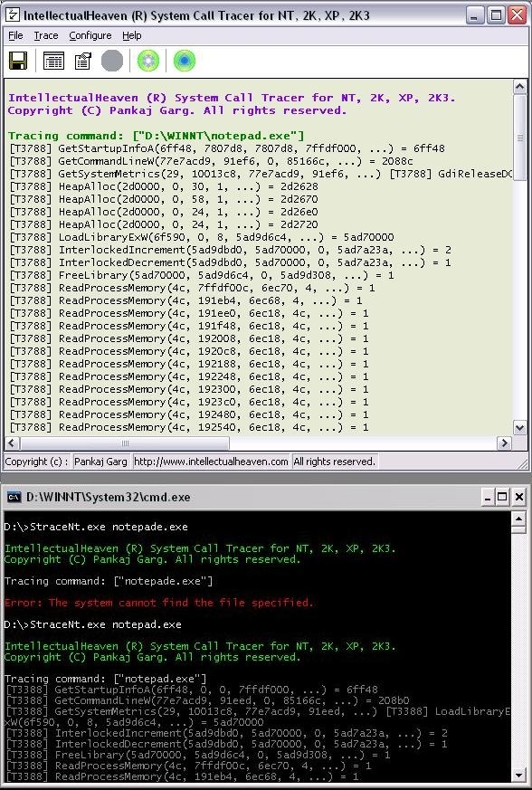The height and width of the screenshot is (790, 532).
Task: Click the cmd window scroll-down arrow
Action: [x=519, y=775]
